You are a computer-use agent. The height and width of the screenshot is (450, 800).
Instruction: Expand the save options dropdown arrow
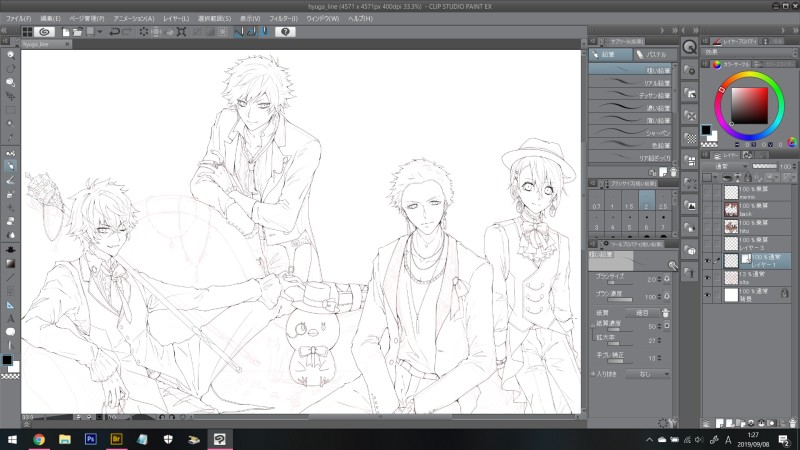click(x=100, y=32)
